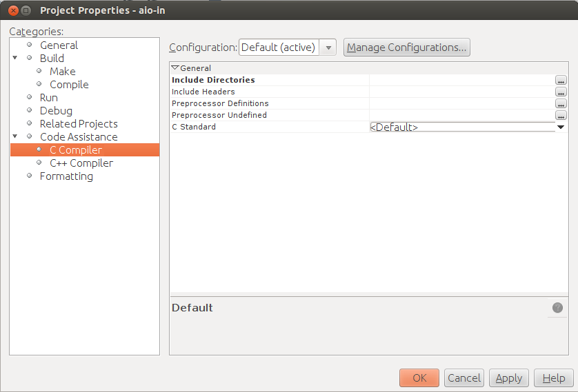Select the Compile category

click(69, 85)
